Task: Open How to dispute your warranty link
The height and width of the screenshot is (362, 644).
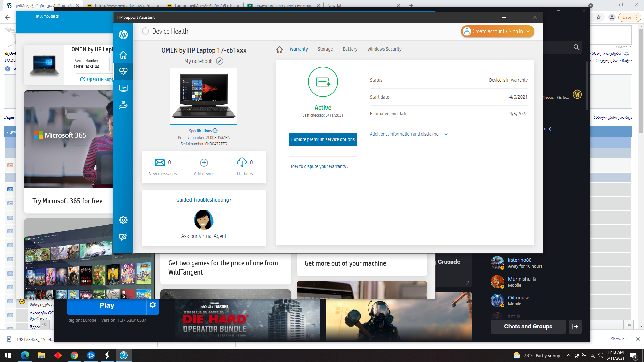Action: click(319, 166)
